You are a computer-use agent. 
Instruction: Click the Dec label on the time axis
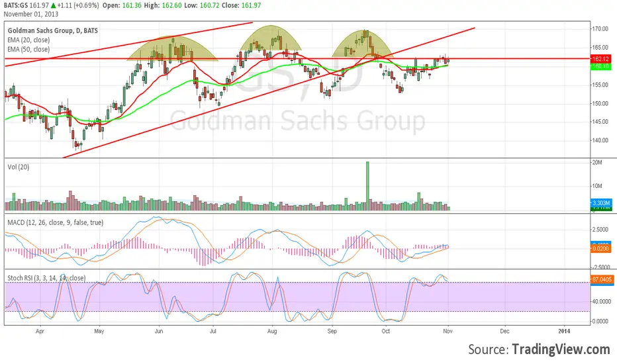tap(504, 332)
